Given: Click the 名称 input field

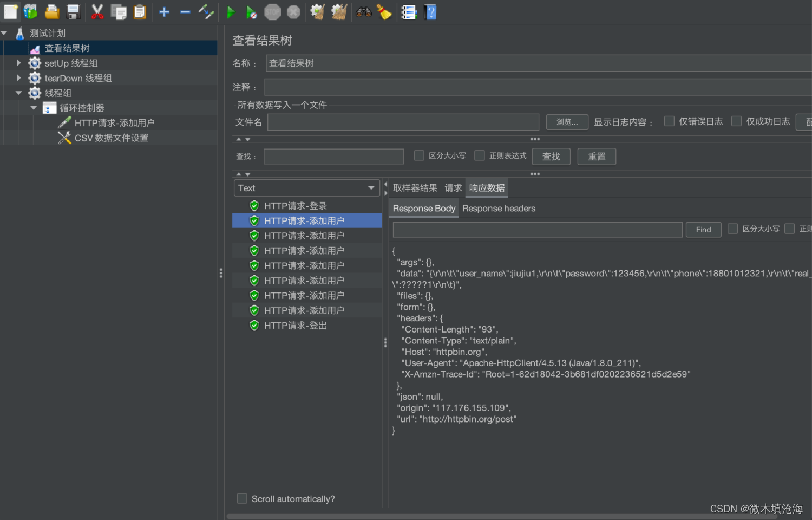Looking at the screenshot, I should pos(539,63).
